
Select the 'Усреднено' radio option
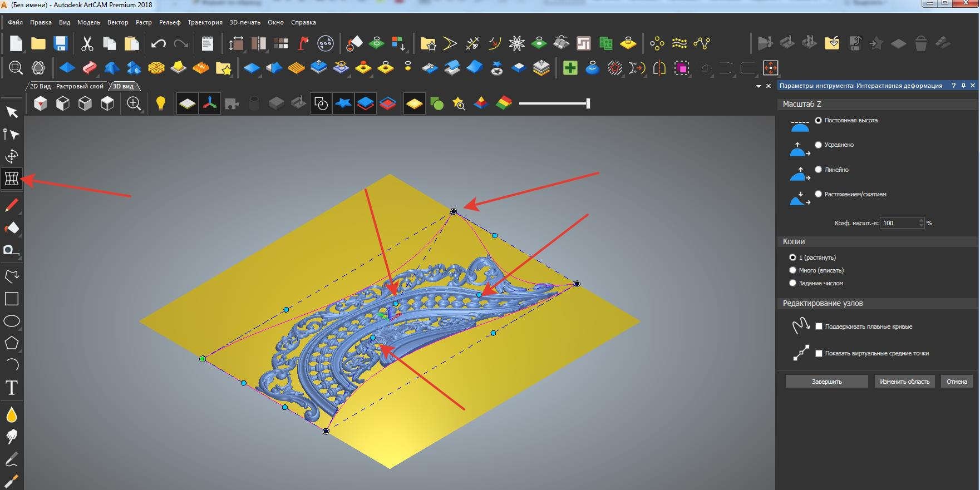tap(818, 145)
